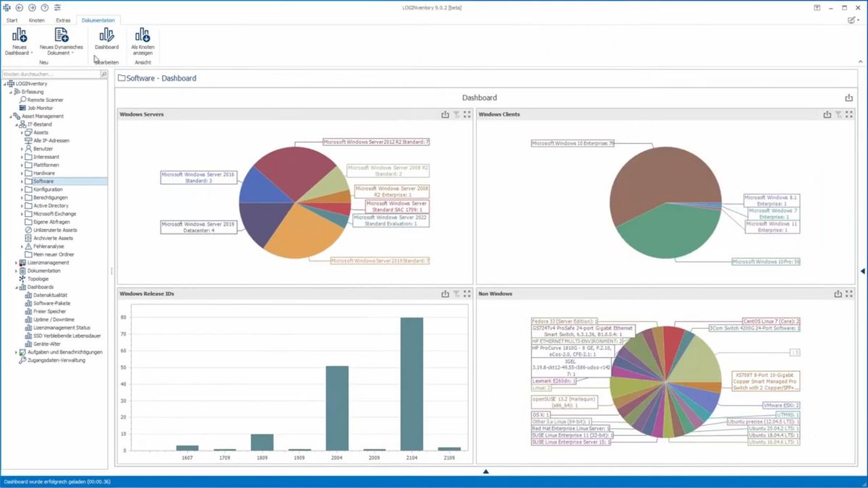Export the whole Dashboard via top-right export icon
Image resolution: width=868 pixels, height=488 pixels.
[x=849, y=98]
